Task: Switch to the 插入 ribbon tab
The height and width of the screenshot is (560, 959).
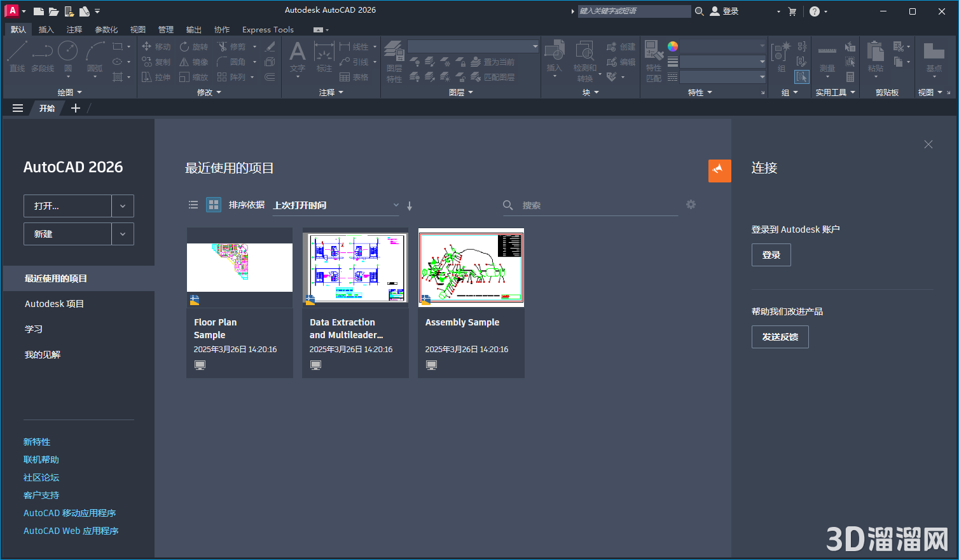Action: (x=46, y=30)
